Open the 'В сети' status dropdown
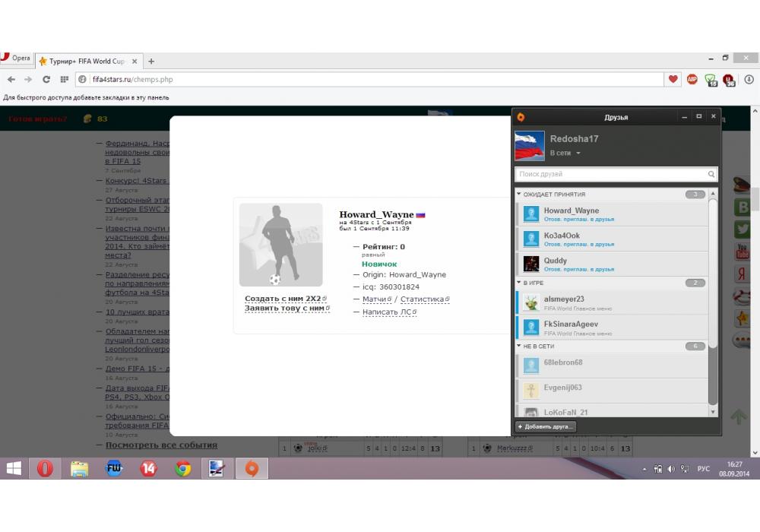The image size is (760, 532). 565,153
